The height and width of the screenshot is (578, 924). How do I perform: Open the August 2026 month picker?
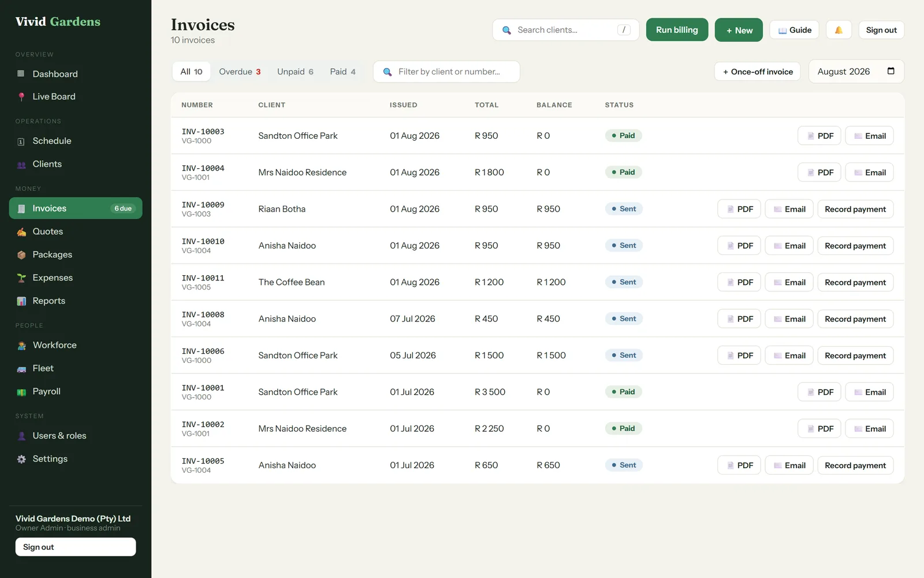(x=856, y=72)
